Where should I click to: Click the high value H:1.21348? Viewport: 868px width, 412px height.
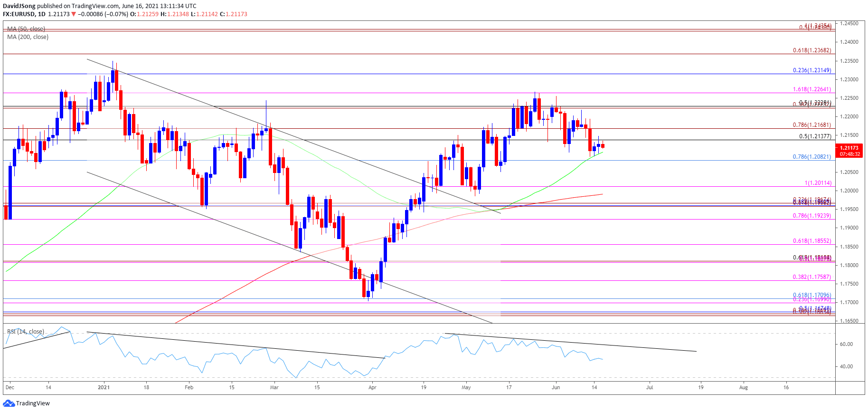[x=175, y=14]
